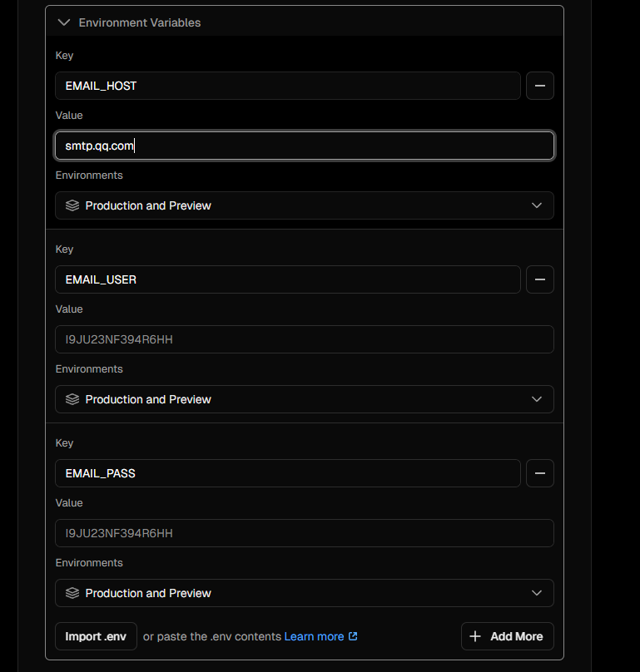
Task: Focus the EMAIL_HOST key field
Action: tap(287, 86)
